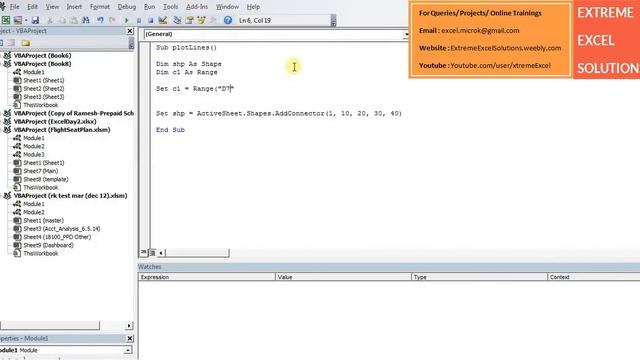
Task: Select Sheet3 (Sheet3) in the project tree
Action: click(x=44, y=97)
